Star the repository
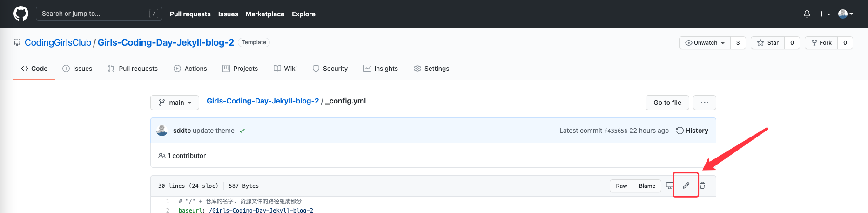Viewport: 868px width, 213px height. (x=767, y=43)
